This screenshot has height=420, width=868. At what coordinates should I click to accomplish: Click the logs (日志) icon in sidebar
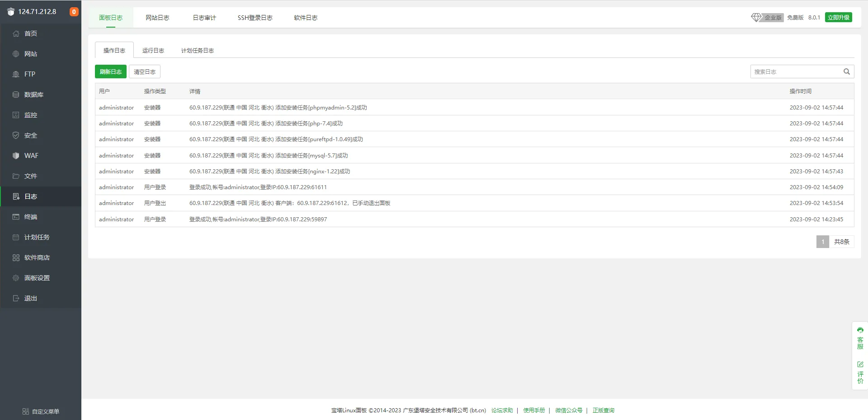[16, 196]
